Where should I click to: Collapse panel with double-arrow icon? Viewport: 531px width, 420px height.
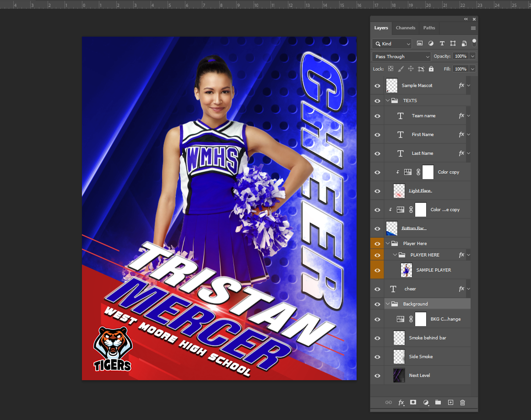pyautogui.click(x=466, y=19)
